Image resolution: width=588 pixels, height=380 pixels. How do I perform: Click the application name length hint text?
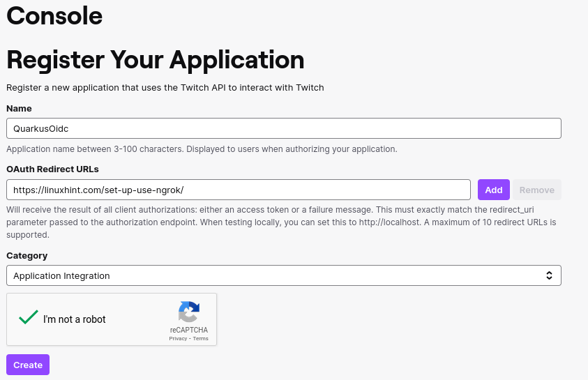[202, 149]
